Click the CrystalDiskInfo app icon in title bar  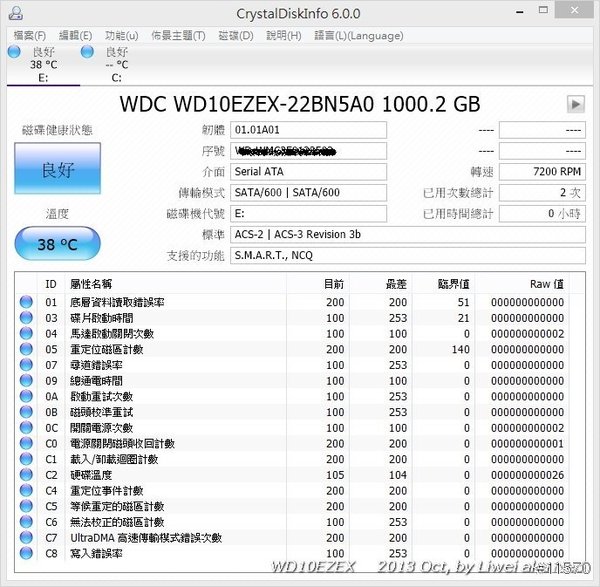(x=16, y=13)
